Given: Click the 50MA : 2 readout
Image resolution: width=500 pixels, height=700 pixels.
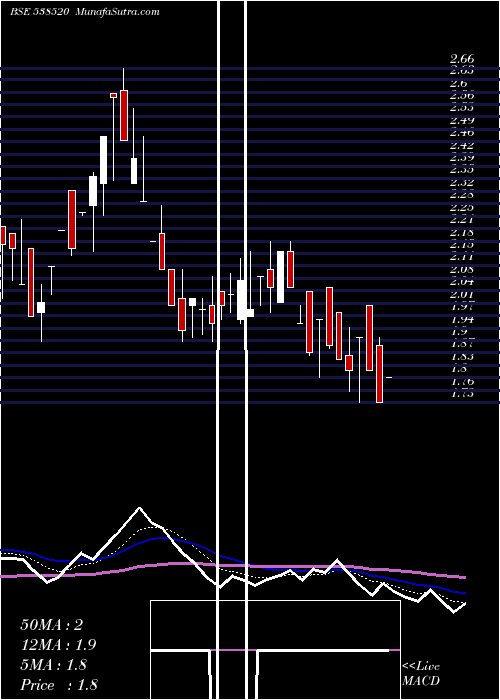Looking at the screenshot, I should coord(52,625).
